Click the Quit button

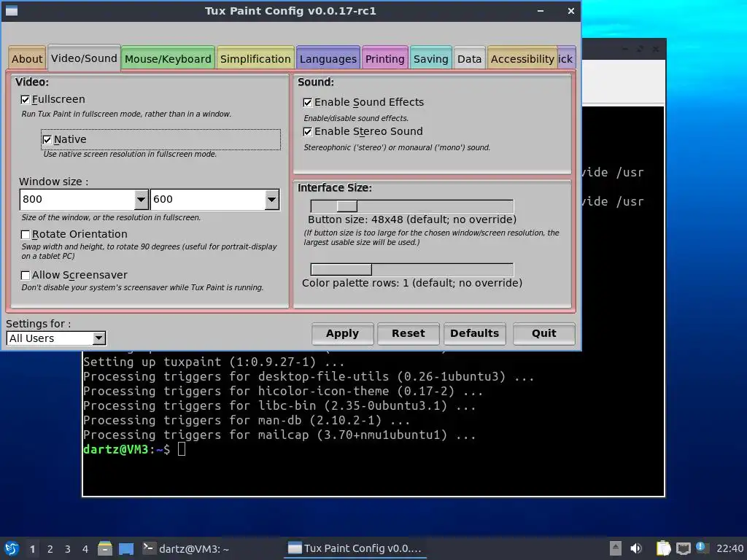(x=544, y=333)
